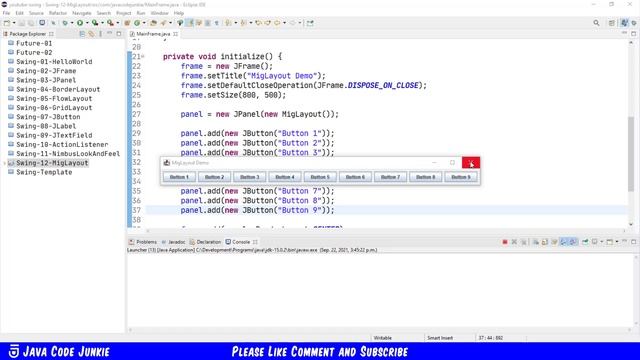Screen dimensions: 640x360
Task: Maximize the Console view
Action: pyautogui.click(x=633, y=242)
